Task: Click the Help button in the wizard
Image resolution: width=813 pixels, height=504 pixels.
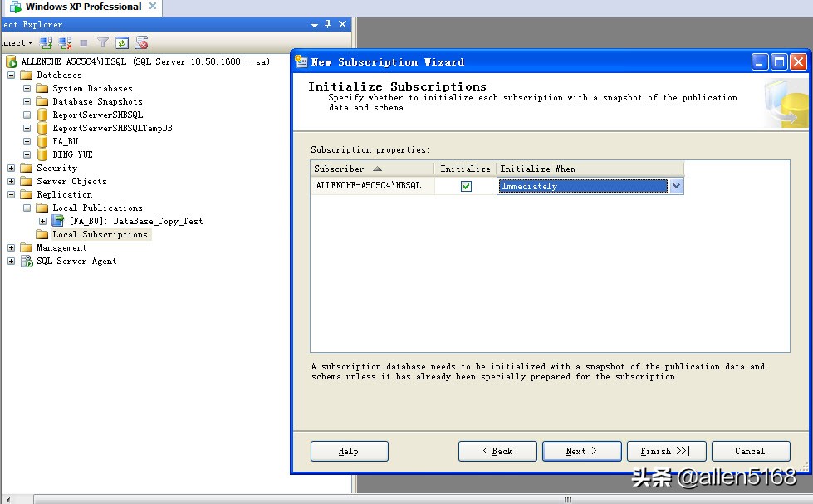Action: 349,451
